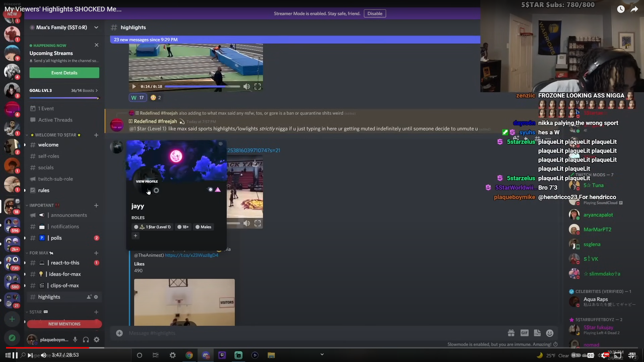Image resolution: width=644 pixels, height=362 pixels.
Task: Add channel to WELCOME TO 5$TAR category
Action: pyautogui.click(x=96, y=135)
